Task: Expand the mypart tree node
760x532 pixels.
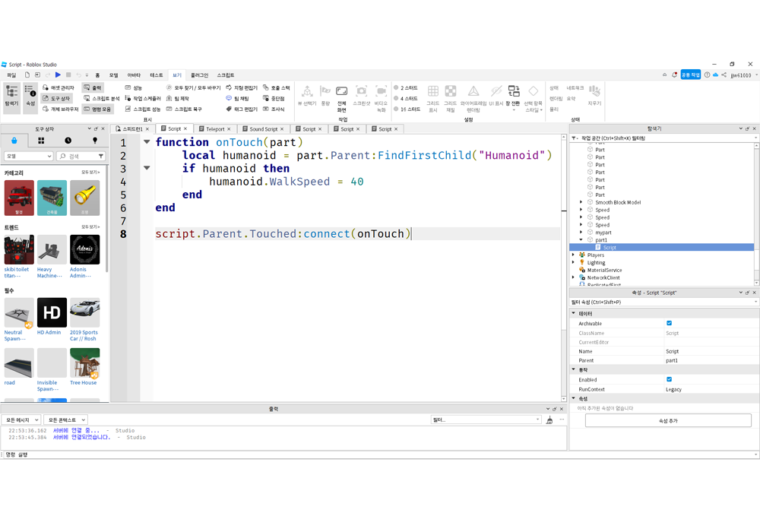Action: point(581,232)
